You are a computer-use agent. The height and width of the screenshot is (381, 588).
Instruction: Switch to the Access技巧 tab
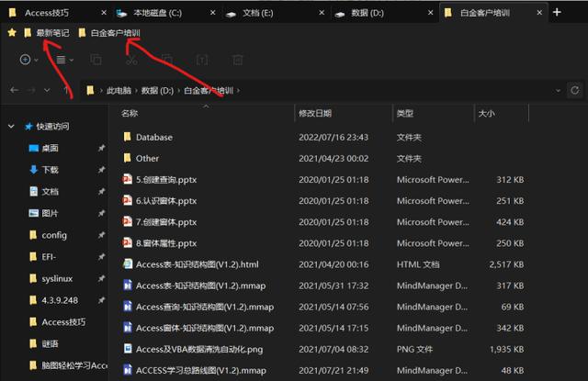pyautogui.click(x=47, y=13)
